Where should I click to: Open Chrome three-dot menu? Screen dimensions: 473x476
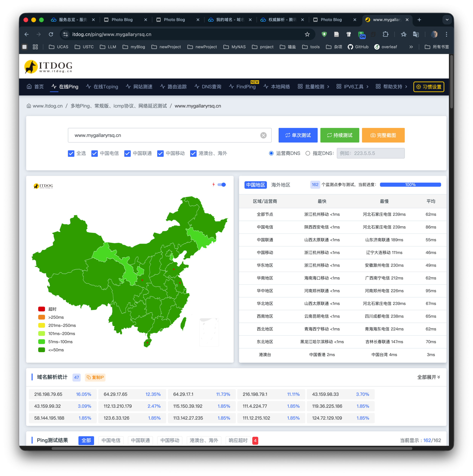[x=446, y=34]
